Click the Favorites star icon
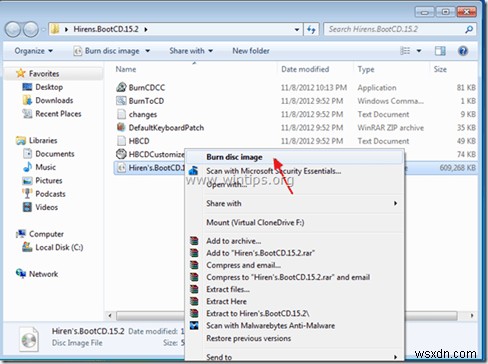Screen dimensions: 488x364 pos(21,73)
